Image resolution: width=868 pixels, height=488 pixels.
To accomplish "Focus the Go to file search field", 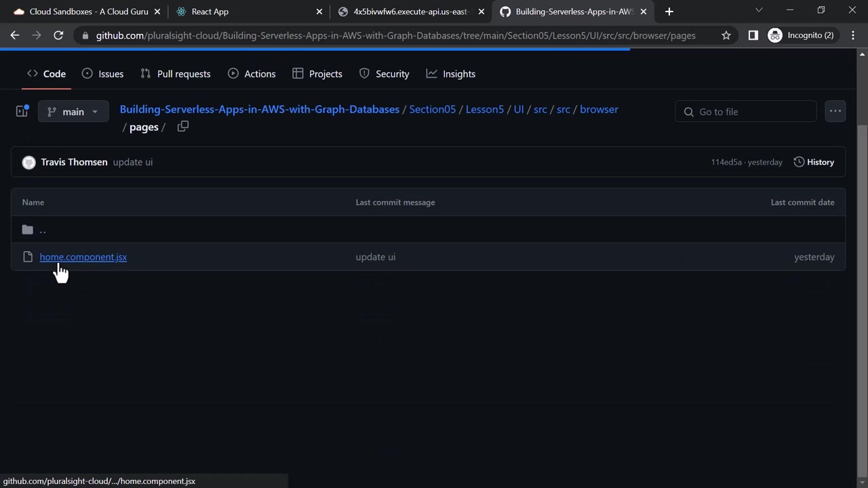I will [x=746, y=112].
